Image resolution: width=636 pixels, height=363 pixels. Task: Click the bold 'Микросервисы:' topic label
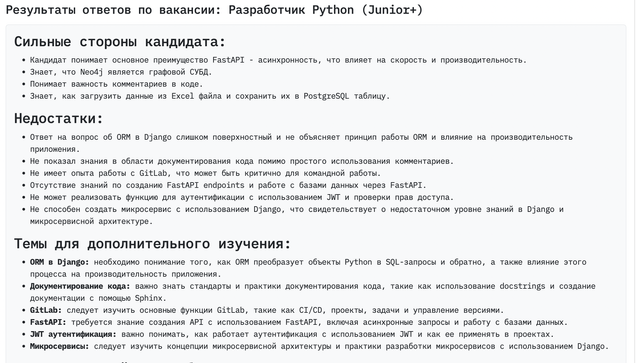point(59,346)
